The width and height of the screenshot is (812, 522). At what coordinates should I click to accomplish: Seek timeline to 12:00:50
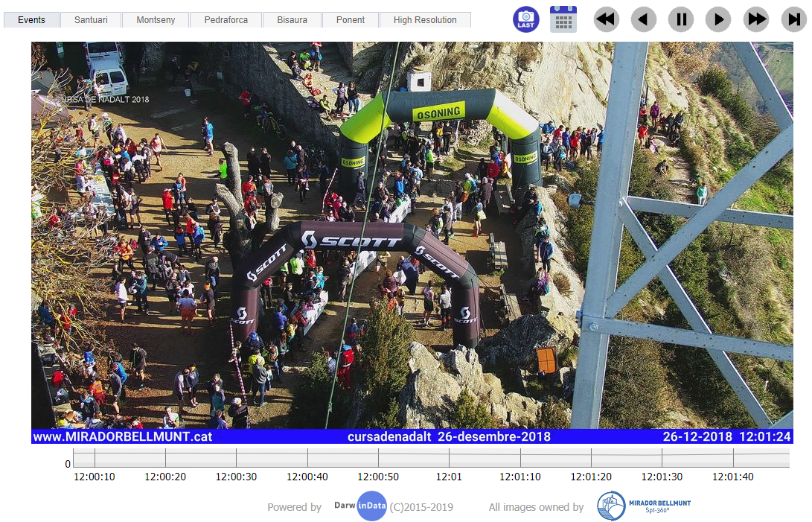[378, 477]
